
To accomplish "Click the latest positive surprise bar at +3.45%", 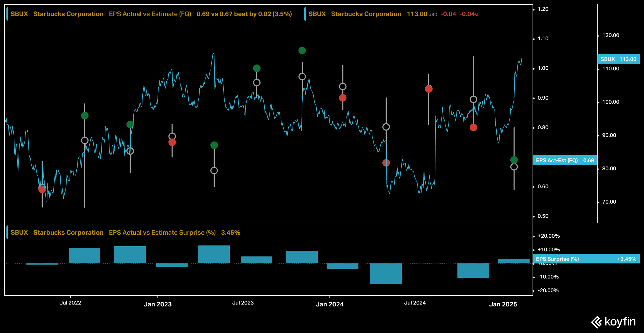I will tap(514, 261).
